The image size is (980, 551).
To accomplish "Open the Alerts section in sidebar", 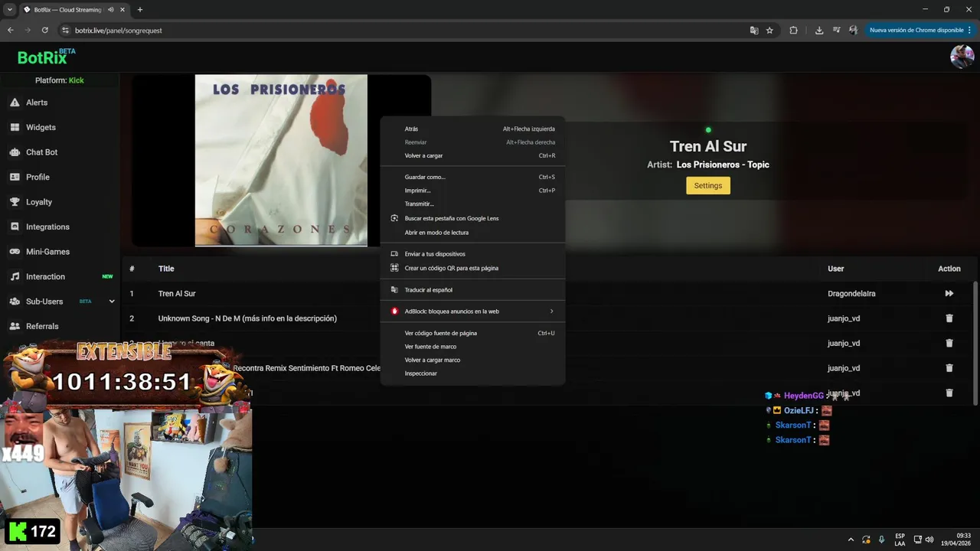I will [37, 103].
